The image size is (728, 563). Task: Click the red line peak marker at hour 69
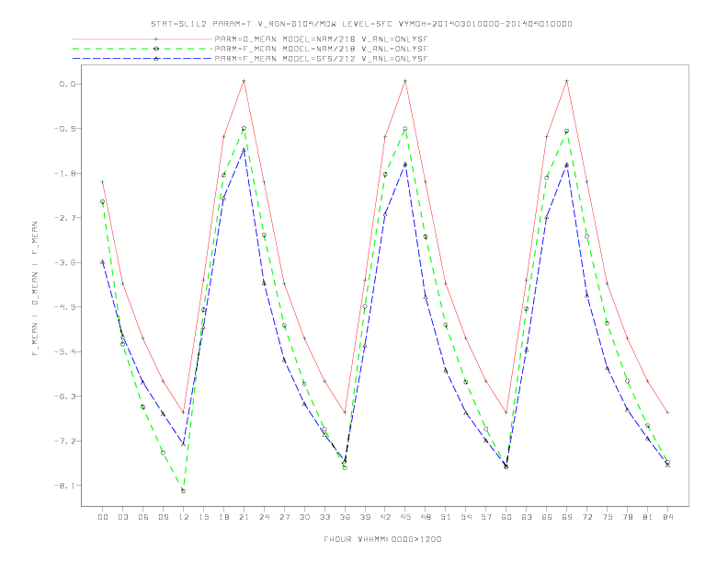[567, 81]
